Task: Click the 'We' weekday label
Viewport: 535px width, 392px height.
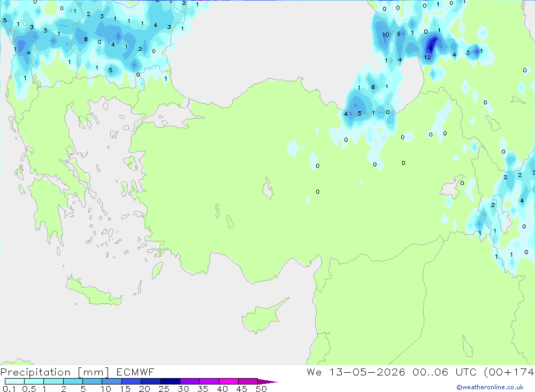Action: 314,372
